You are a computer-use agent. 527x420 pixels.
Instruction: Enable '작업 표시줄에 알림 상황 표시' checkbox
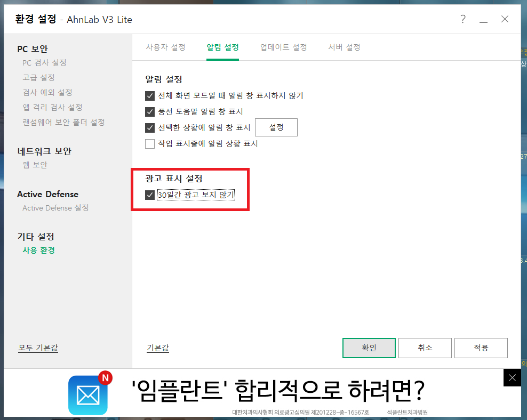tap(150, 144)
